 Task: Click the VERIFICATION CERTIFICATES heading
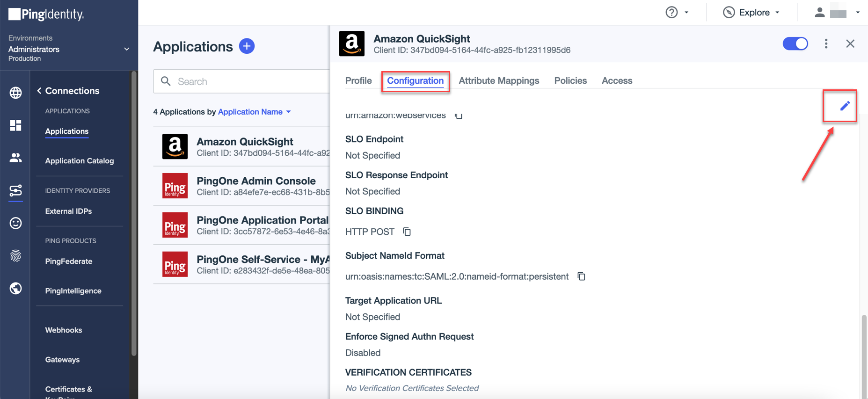tap(408, 372)
